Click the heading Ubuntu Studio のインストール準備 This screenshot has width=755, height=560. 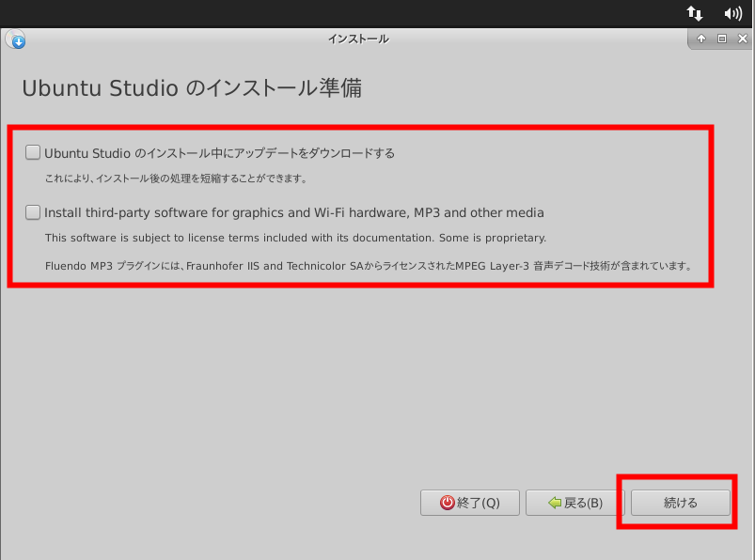[192, 88]
